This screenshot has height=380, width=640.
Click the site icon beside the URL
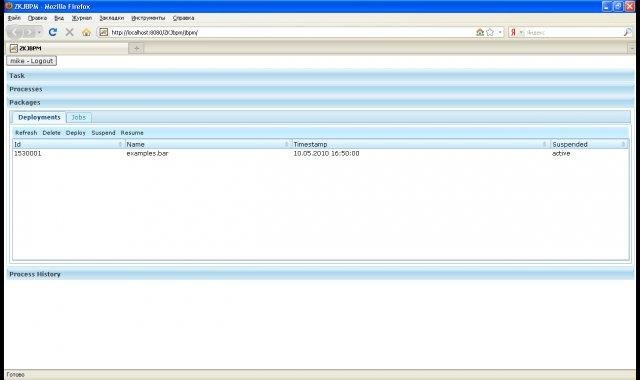tap(103, 32)
